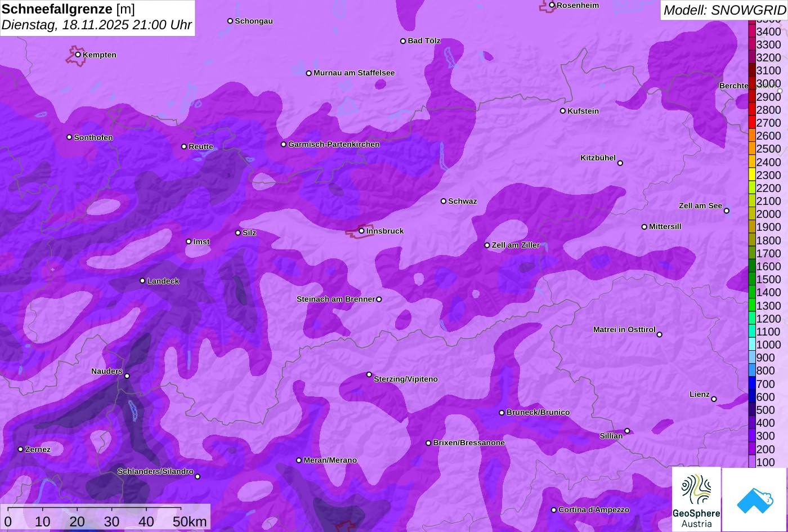The image size is (788, 532).
Task: Click the Brixen/Bressanone label
Action: pos(469,443)
